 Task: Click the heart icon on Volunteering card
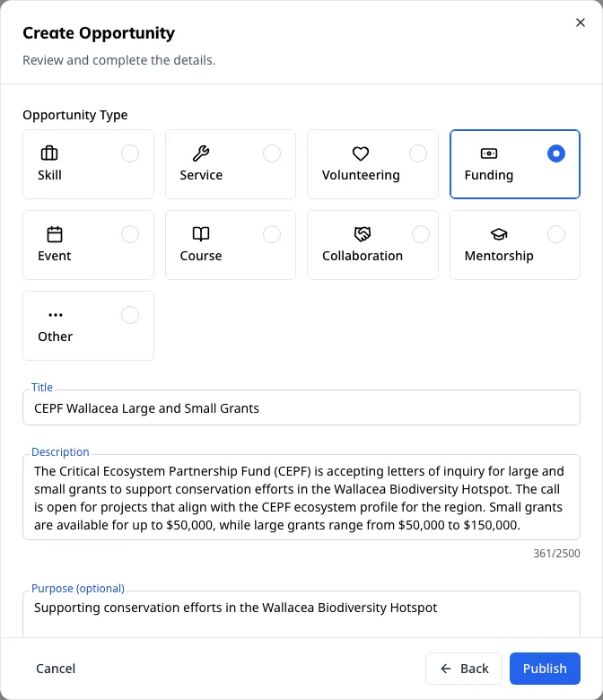[361, 153]
